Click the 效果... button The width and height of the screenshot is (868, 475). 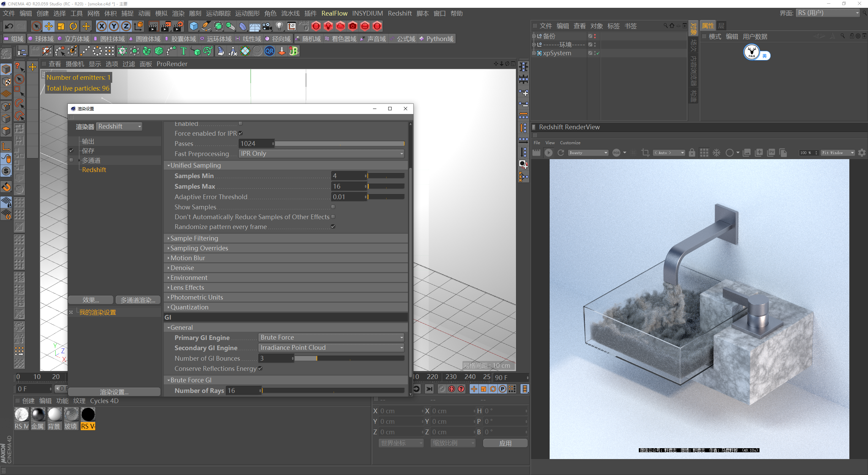[91, 300]
